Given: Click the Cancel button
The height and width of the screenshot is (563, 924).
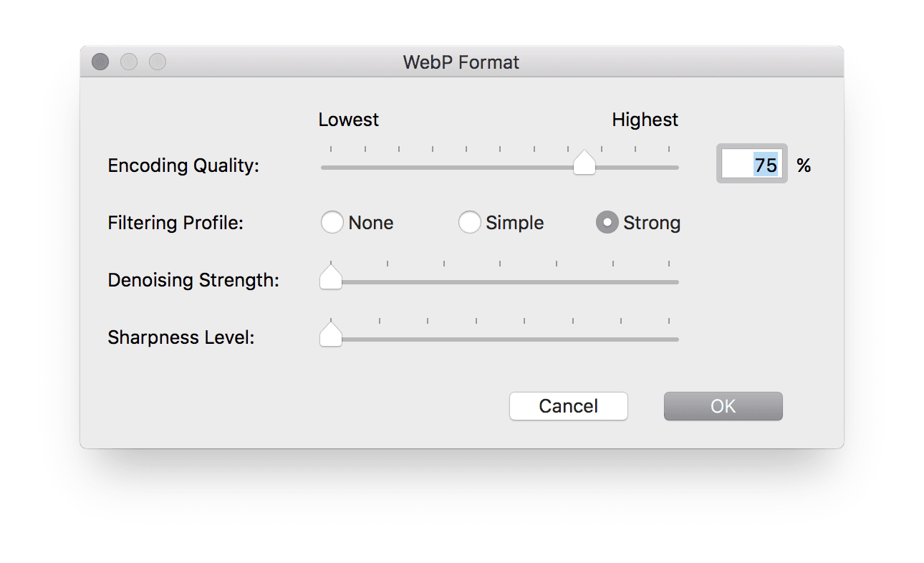Looking at the screenshot, I should click(x=568, y=406).
